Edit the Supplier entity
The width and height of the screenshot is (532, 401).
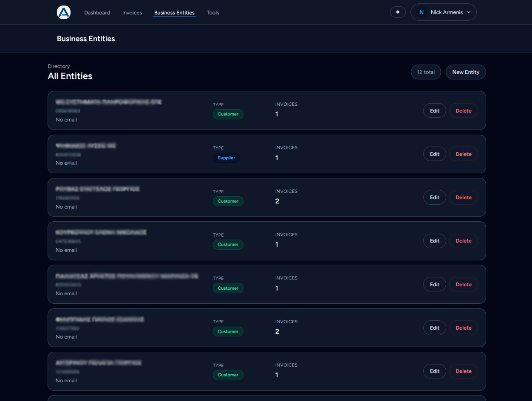(434, 154)
